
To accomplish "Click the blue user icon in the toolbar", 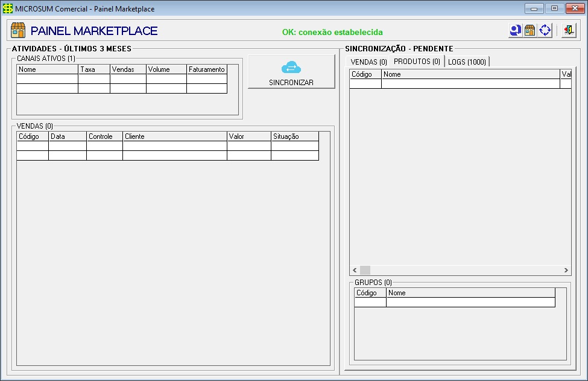I will coord(514,30).
